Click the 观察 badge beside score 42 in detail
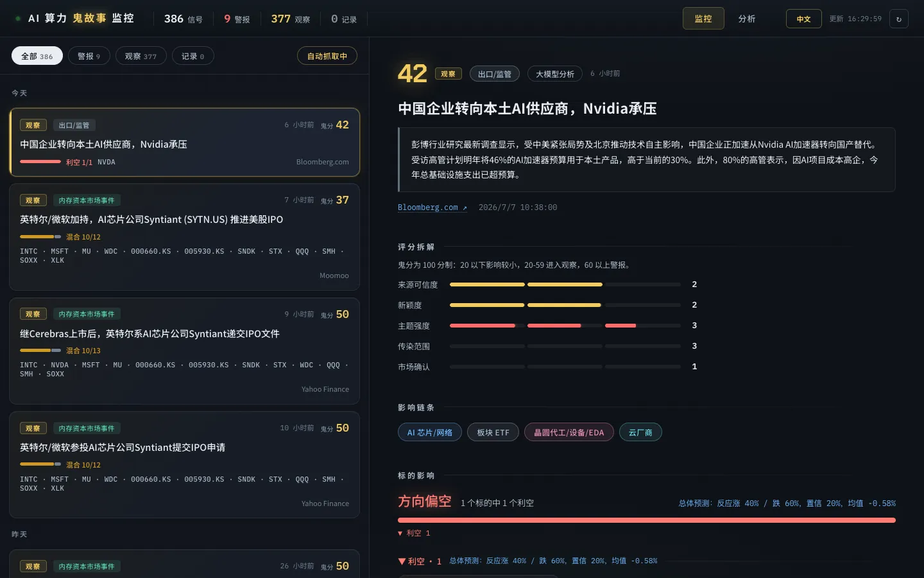Screen dimensions: 924x578 coord(449,74)
